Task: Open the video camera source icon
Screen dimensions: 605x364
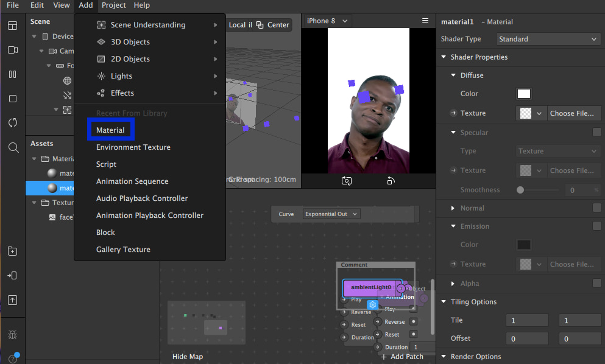Action: tap(13, 50)
